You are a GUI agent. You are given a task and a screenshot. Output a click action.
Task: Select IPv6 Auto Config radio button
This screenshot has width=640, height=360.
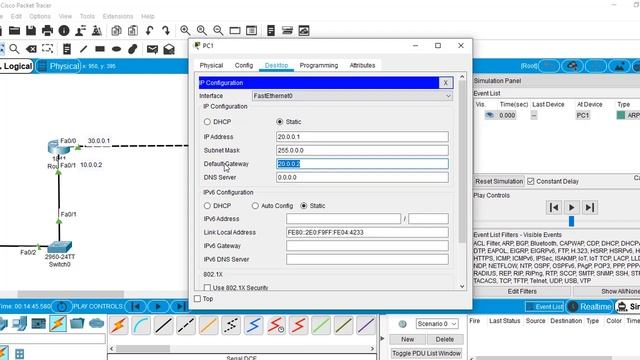pos(255,206)
